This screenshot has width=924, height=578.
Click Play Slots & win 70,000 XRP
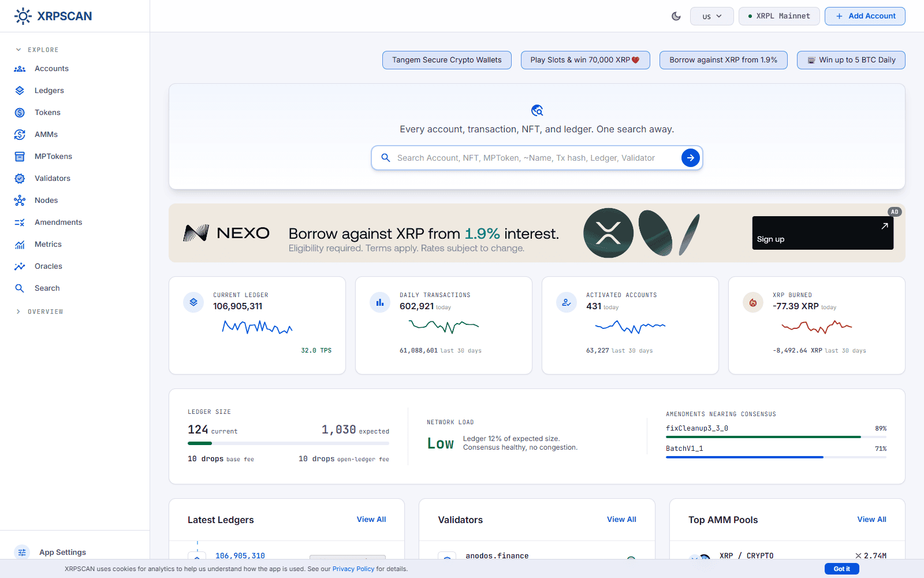pyautogui.click(x=586, y=60)
